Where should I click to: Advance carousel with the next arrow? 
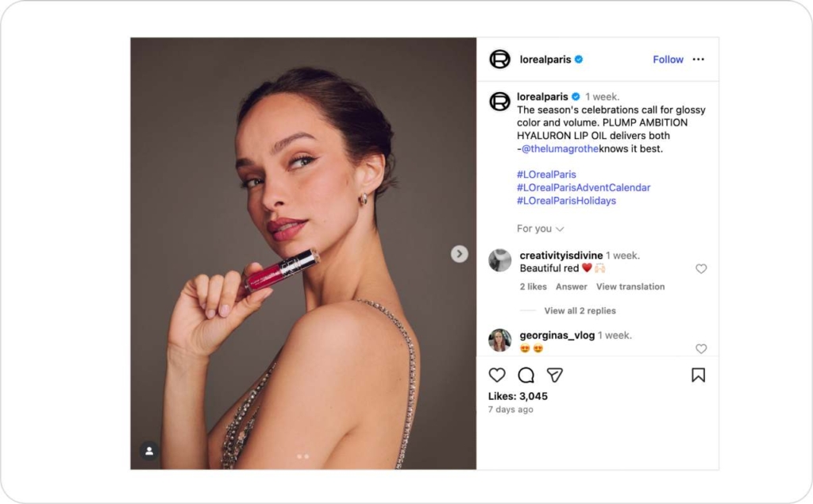coord(459,254)
